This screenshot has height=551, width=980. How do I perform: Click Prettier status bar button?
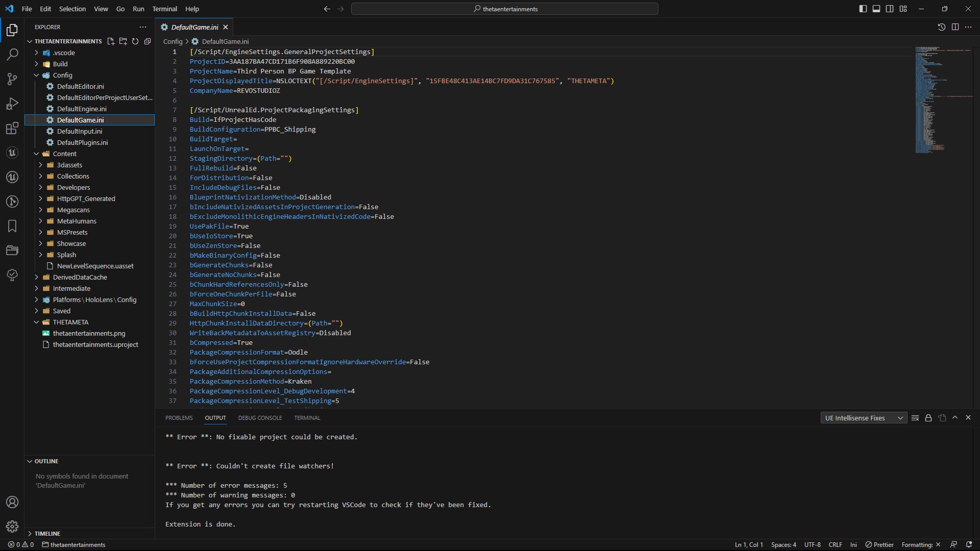point(879,544)
